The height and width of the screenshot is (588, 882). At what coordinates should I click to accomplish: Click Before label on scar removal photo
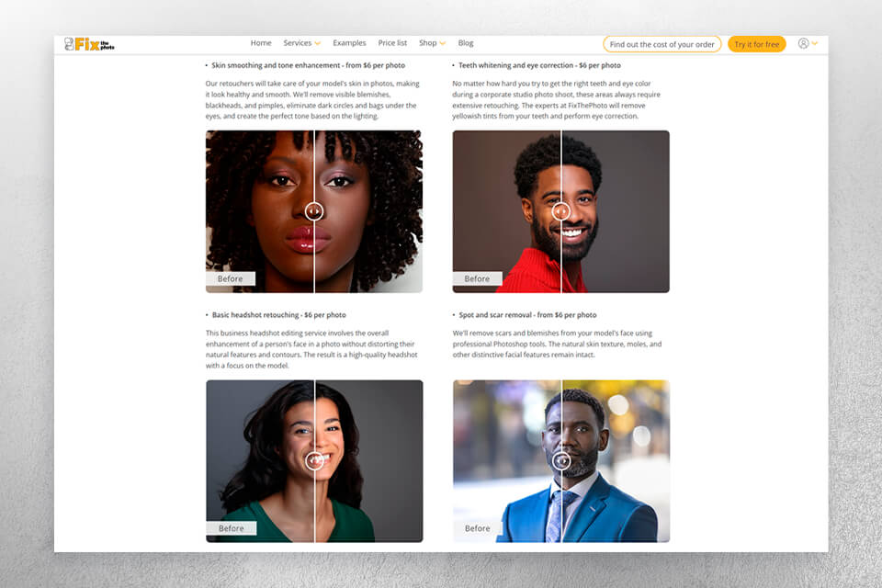[x=478, y=528]
